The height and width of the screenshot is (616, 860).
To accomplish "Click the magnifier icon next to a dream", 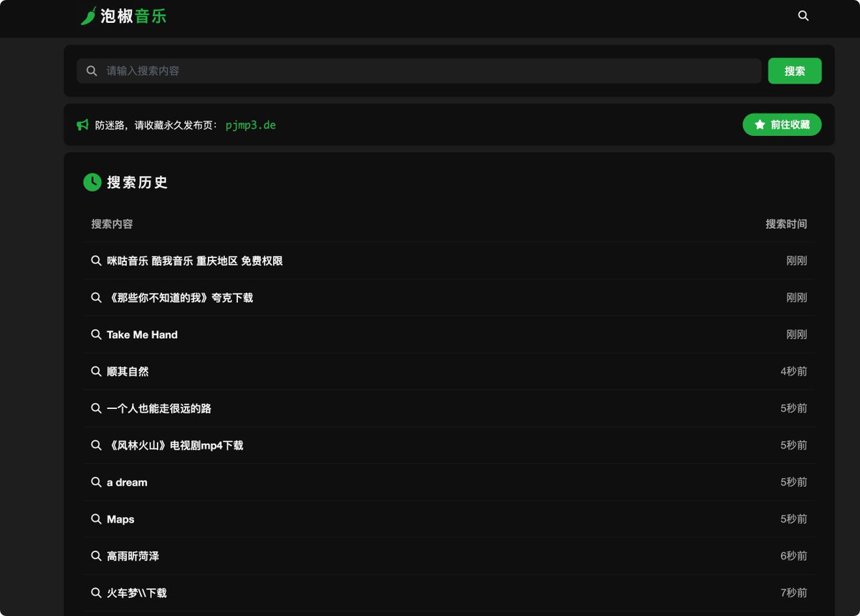I will (96, 482).
